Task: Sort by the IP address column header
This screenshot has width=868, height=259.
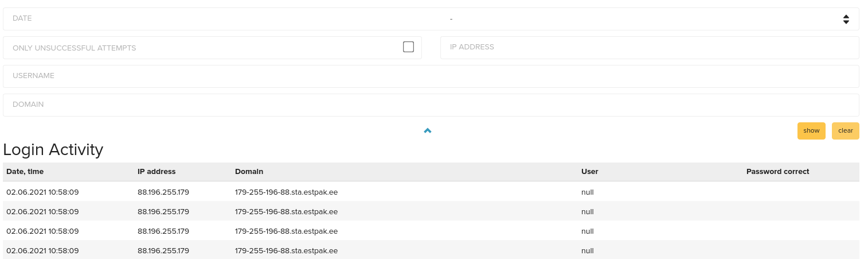Action: click(x=157, y=172)
